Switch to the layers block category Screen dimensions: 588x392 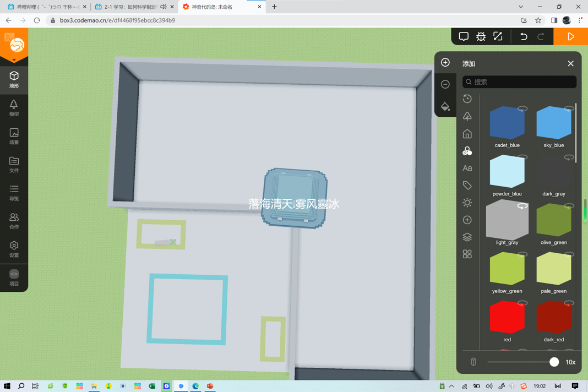[x=467, y=237]
